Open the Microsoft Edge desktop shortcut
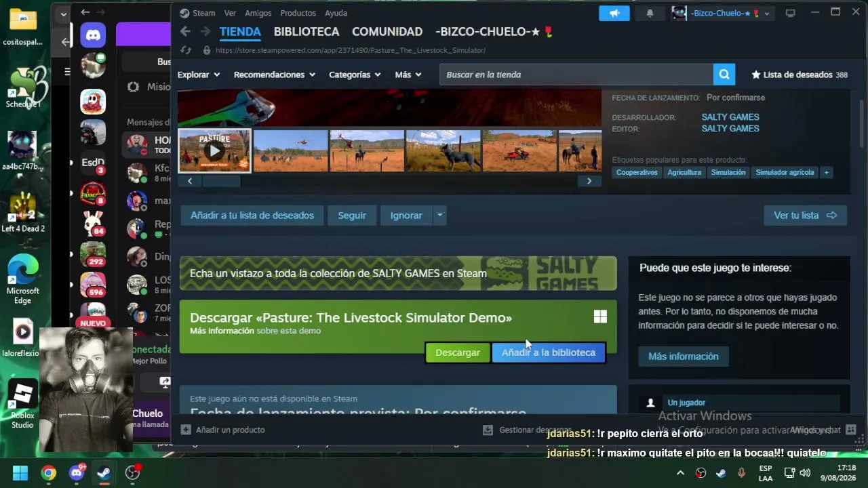868x488 pixels. 22,278
